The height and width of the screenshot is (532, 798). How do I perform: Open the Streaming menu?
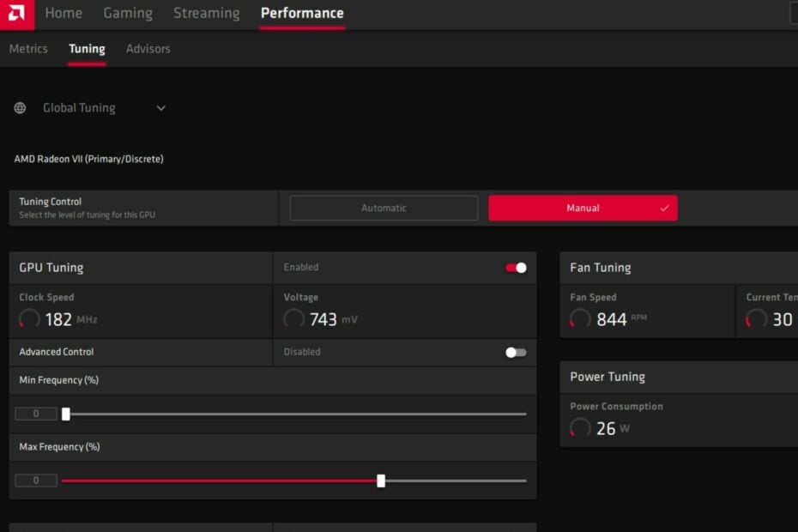206,13
